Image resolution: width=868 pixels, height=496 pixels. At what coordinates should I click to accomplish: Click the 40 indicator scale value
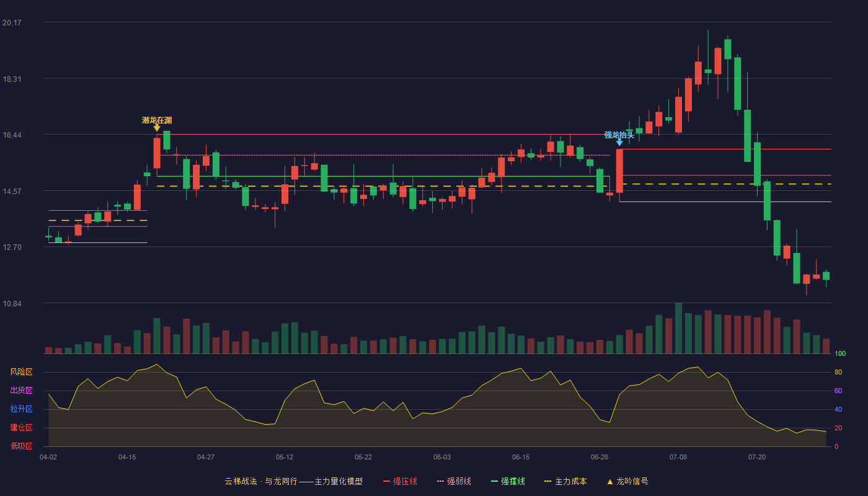tap(838, 409)
